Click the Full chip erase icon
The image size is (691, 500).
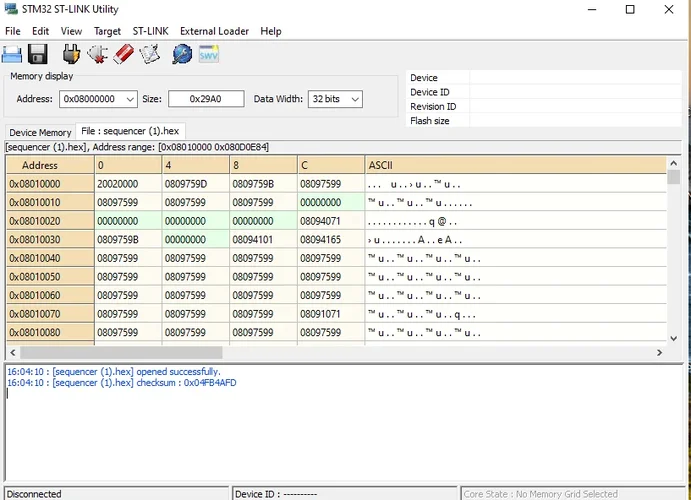pos(124,54)
